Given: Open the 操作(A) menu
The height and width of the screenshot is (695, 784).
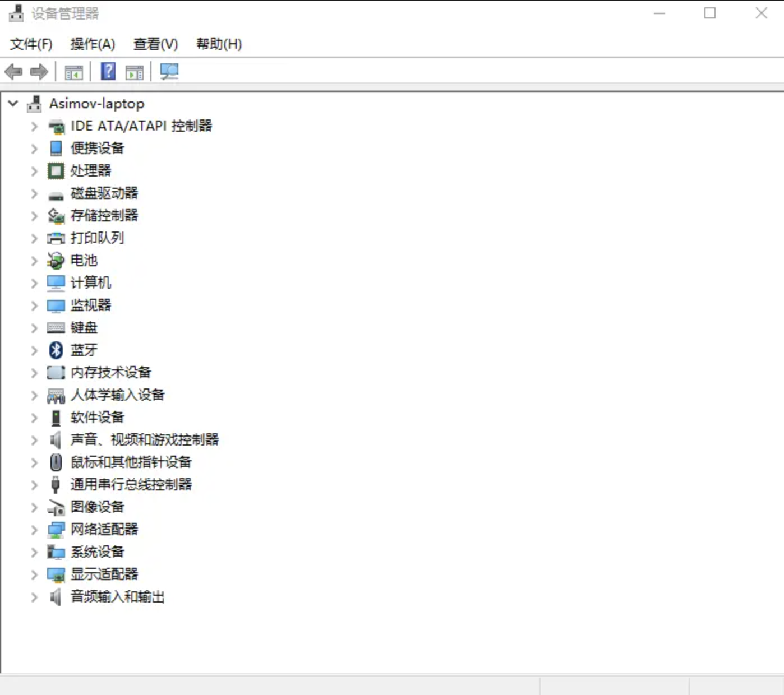Looking at the screenshot, I should (x=93, y=44).
